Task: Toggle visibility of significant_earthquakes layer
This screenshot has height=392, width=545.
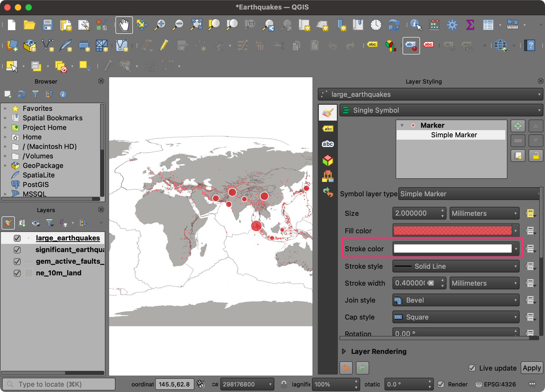Action: tap(17, 250)
